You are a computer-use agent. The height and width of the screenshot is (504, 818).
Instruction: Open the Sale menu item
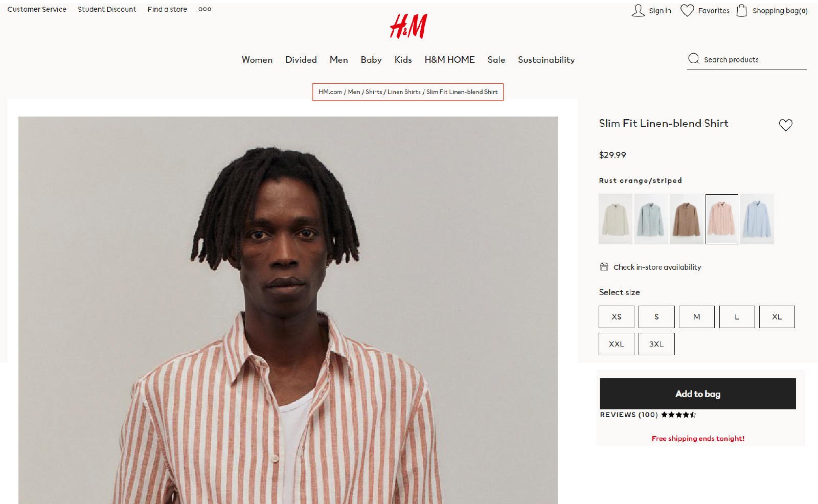tap(496, 60)
